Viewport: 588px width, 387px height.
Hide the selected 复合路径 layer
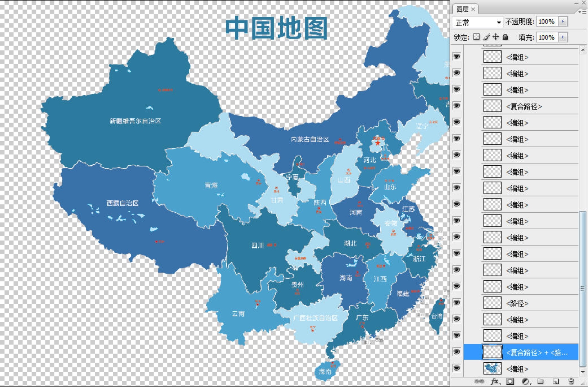click(x=457, y=352)
